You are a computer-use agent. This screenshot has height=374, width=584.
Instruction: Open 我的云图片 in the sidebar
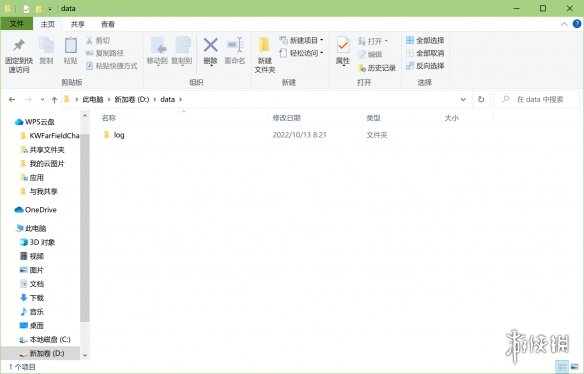pos(42,164)
